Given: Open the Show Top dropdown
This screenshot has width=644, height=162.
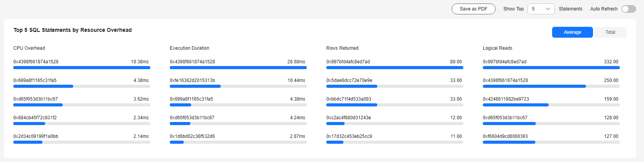Looking at the screenshot, I should [x=541, y=9].
